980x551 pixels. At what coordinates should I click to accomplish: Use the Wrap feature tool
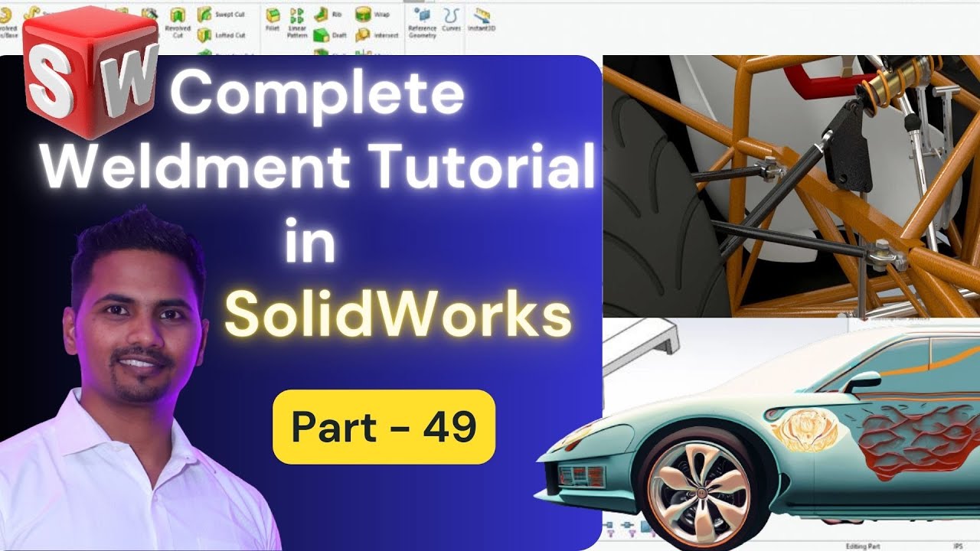coord(372,15)
